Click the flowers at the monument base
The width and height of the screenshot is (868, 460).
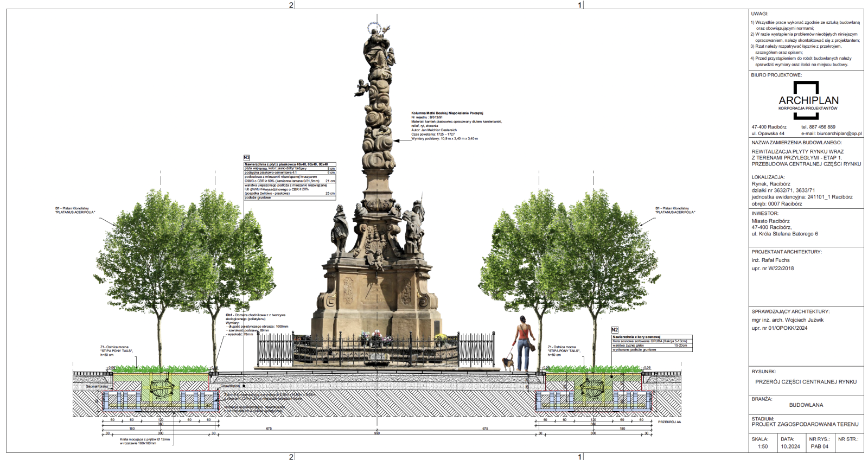point(375,339)
